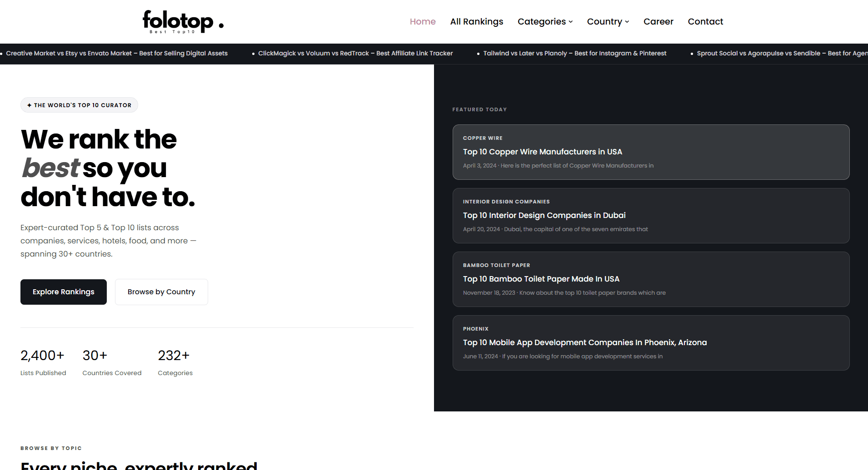The width and height of the screenshot is (868, 470).
Task: Expand the Categories dropdown
Action: tap(545, 21)
